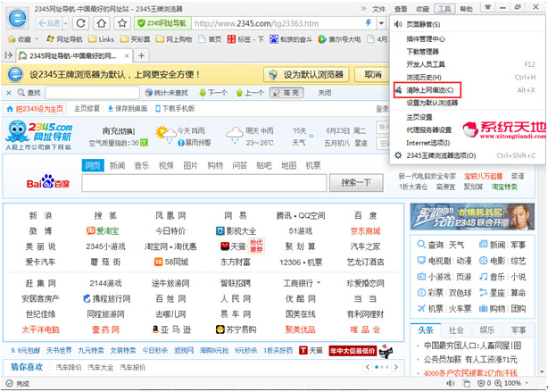Close the 2345网址导航 tab

pos(127,55)
